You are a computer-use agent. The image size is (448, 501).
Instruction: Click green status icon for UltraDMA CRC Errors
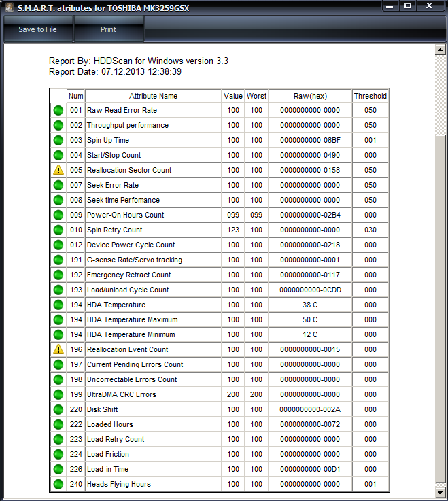tap(58, 394)
